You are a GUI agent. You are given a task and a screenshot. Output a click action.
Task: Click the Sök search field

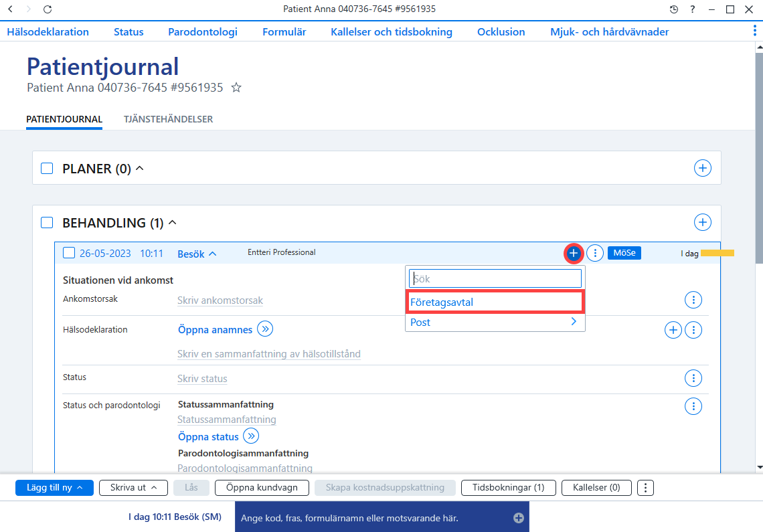coord(495,279)
